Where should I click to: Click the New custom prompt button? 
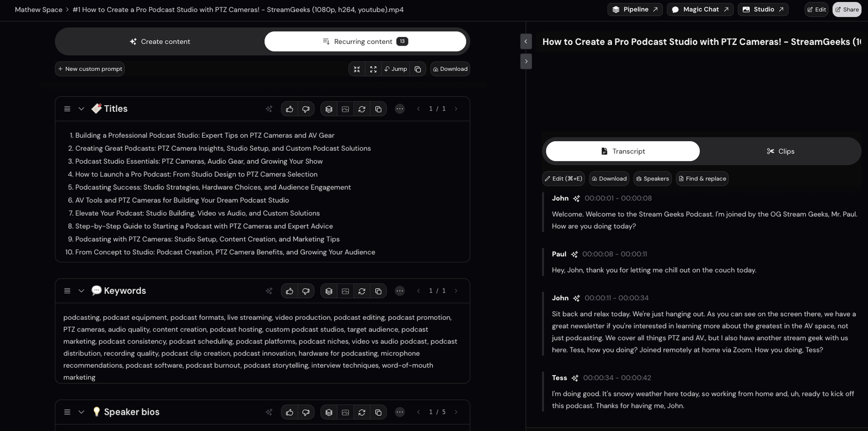(x=90, y=69)
